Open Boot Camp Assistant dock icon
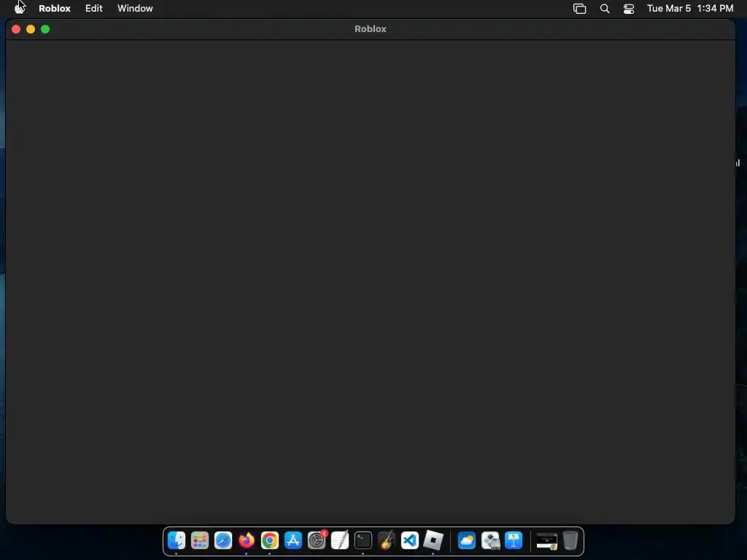 click(490, 540)
